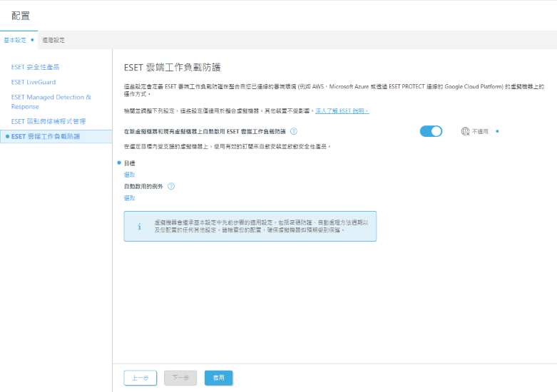Click the globe icon labeled 不適用
The height and width of the screenshot is (392, 557).
(465, 131)
